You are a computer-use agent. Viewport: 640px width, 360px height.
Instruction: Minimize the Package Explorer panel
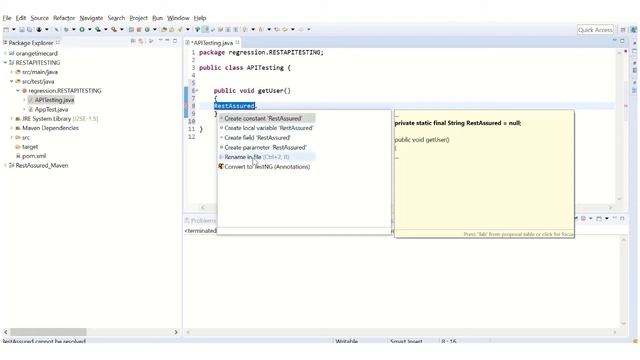point(168,41)
